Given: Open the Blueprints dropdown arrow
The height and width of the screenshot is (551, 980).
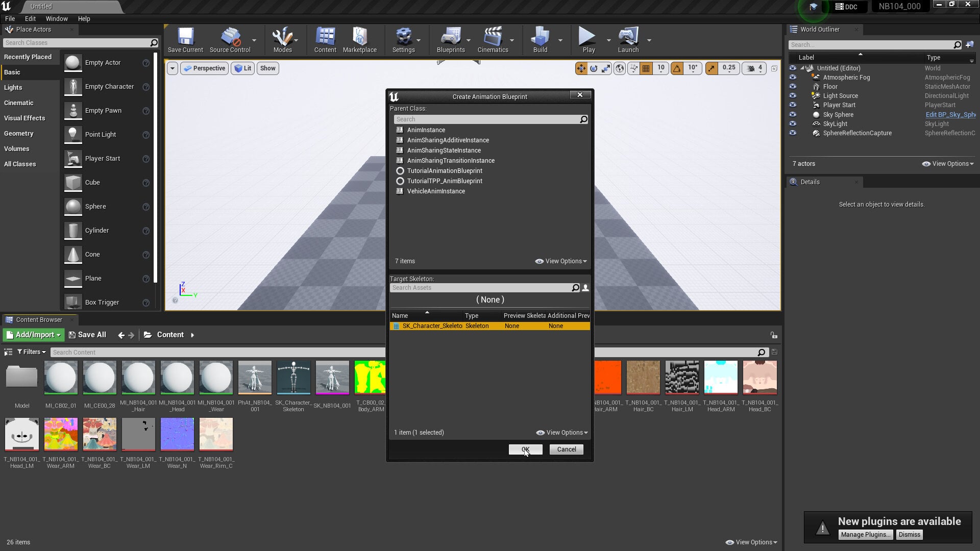Looking at the screenshot, I should tap(469, 40).
